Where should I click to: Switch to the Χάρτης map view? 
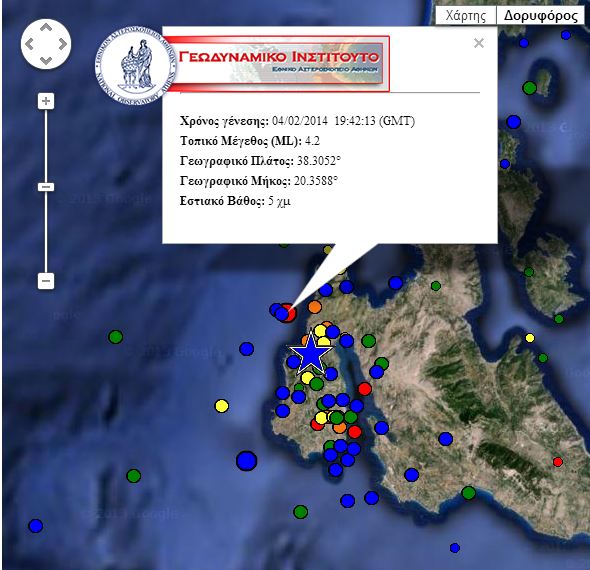tap(466, 15)
